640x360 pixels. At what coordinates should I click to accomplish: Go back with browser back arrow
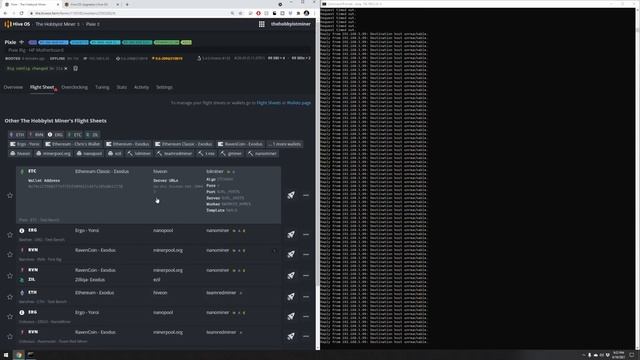[5, 13]
